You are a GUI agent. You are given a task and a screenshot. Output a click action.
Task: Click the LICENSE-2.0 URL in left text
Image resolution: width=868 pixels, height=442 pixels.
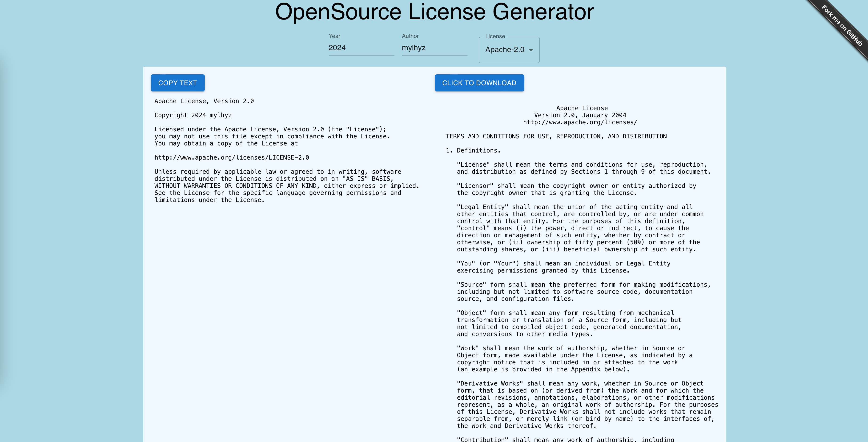(x=232, y=158)
